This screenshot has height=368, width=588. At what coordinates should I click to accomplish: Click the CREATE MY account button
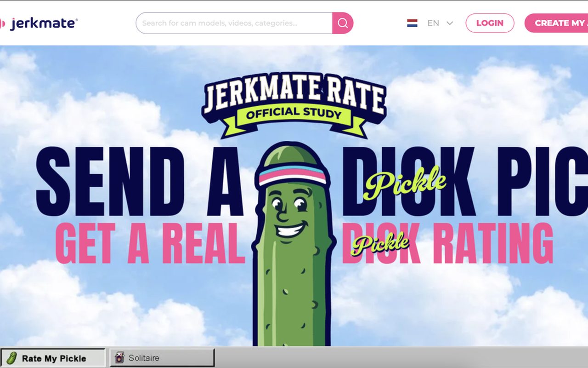556,23
